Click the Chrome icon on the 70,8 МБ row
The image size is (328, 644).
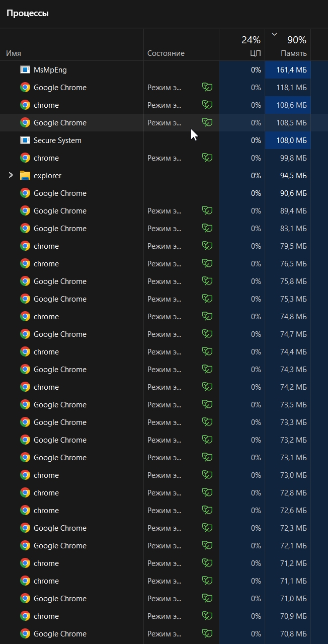(25, 633)
